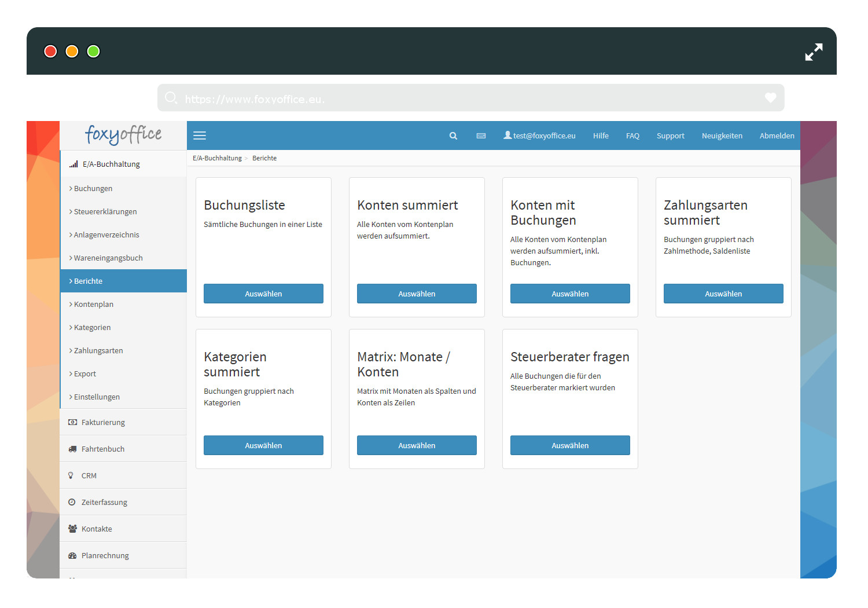
Task: Expand Steuererklärungen in sidebar
Action: tap(105, 211)
